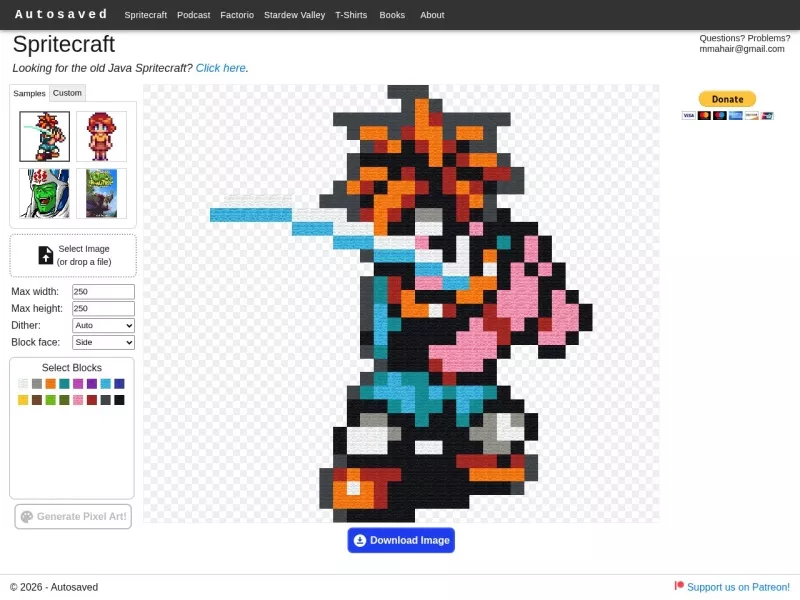Screen dimensions: 800x600
Task: Switch to the Samples tab
Action: pos(30,93)
